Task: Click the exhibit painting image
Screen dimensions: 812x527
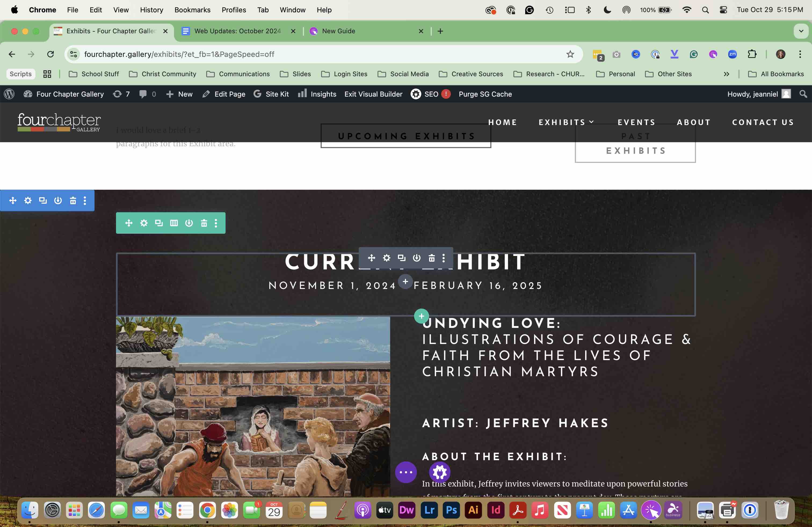Action: (x=253, y=406)
